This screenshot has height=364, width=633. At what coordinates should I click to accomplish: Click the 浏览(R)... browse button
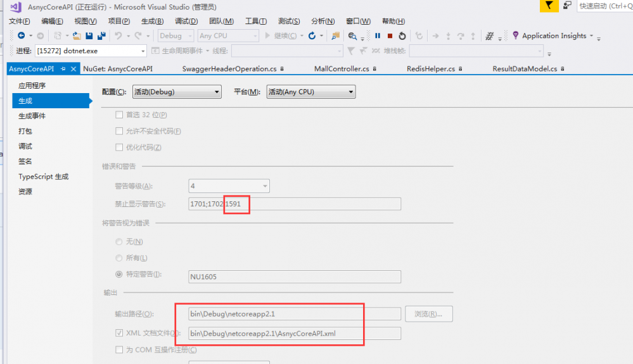point(429,314)
